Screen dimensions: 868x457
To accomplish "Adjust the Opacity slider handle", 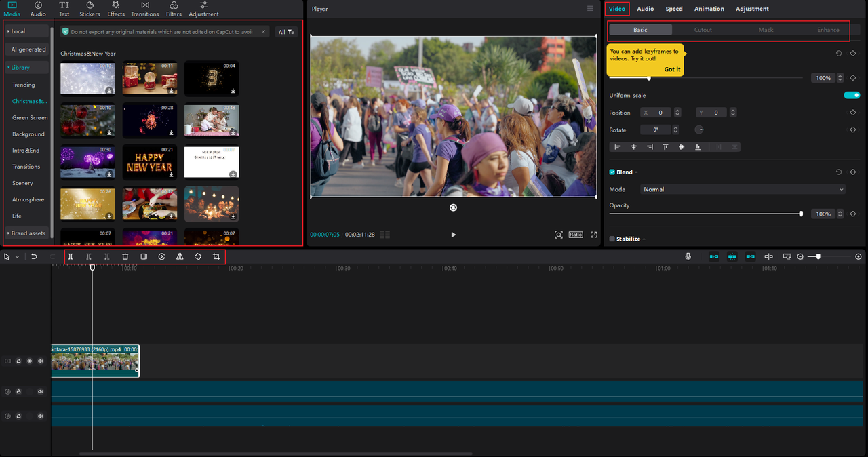I will coord(801,214).
